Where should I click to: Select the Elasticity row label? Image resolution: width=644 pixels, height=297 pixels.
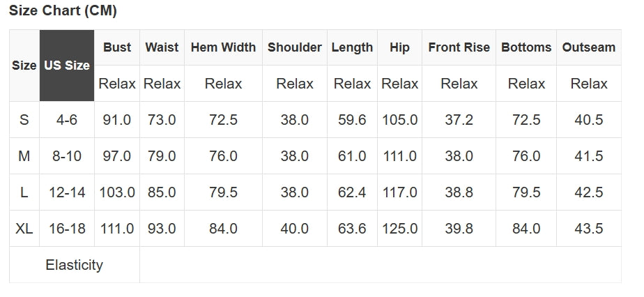tap(74, 265)
